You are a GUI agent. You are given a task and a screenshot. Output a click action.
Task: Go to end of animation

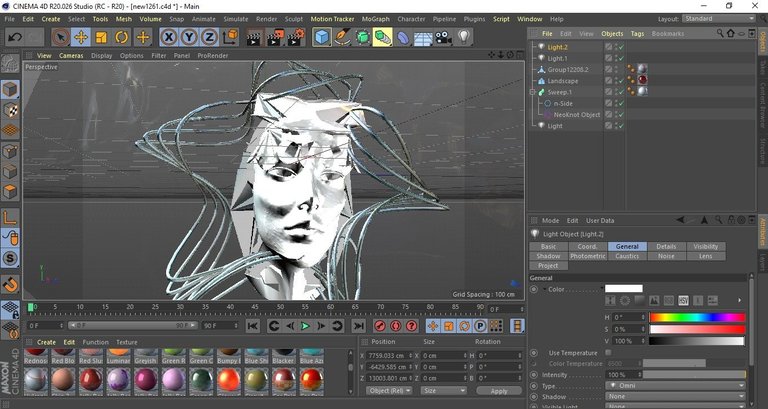coord(359,326)
